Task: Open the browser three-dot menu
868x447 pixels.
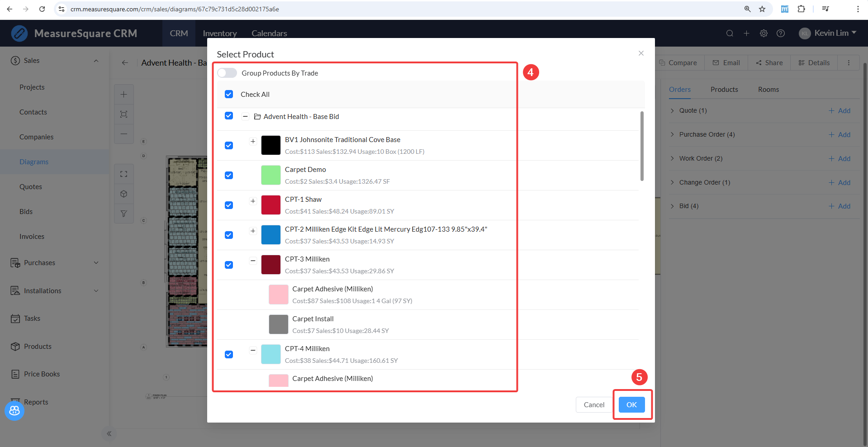Action: coord(858,9)
